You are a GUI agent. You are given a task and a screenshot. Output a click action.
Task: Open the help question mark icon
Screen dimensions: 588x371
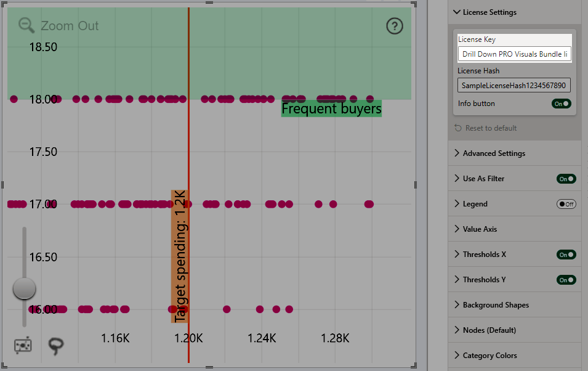point(394,26)
